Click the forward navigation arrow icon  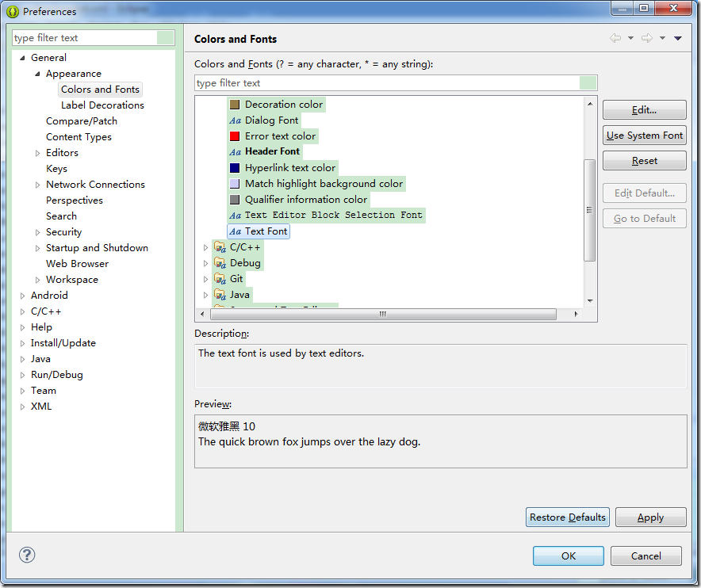coord(646,38)
